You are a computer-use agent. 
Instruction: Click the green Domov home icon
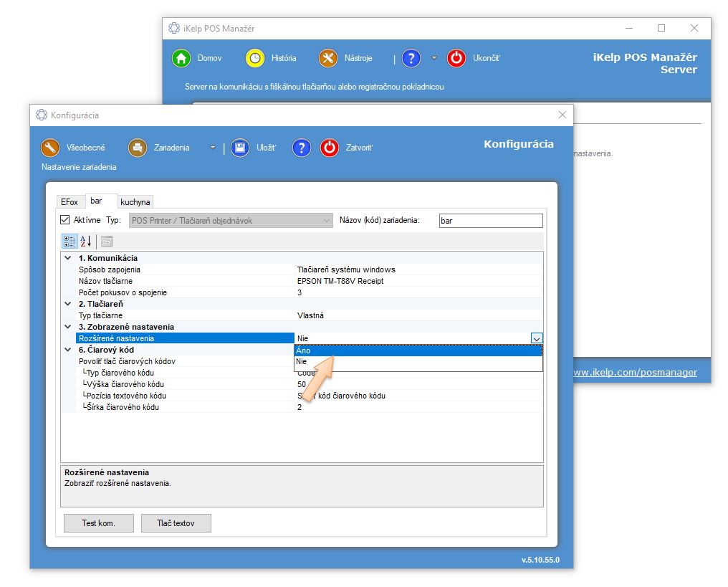coord(181,58)
